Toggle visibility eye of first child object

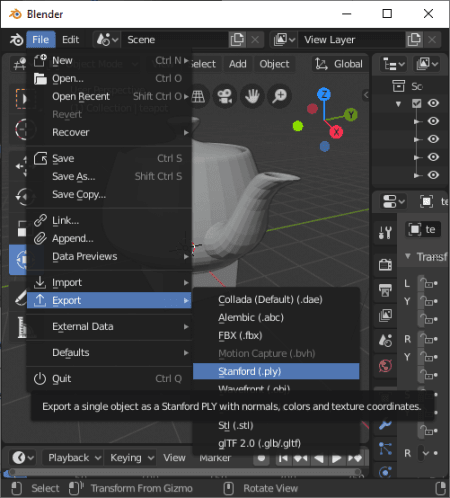click(433, 121)
